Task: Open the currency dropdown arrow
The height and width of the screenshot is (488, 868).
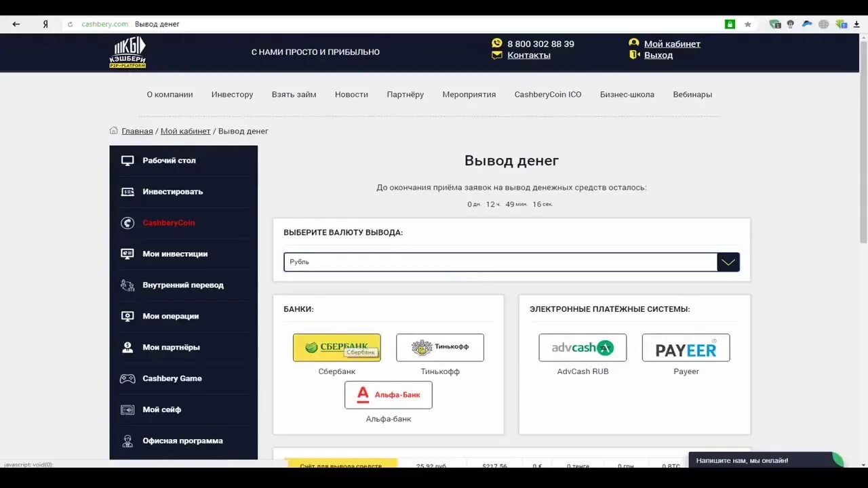Action: 728,262
